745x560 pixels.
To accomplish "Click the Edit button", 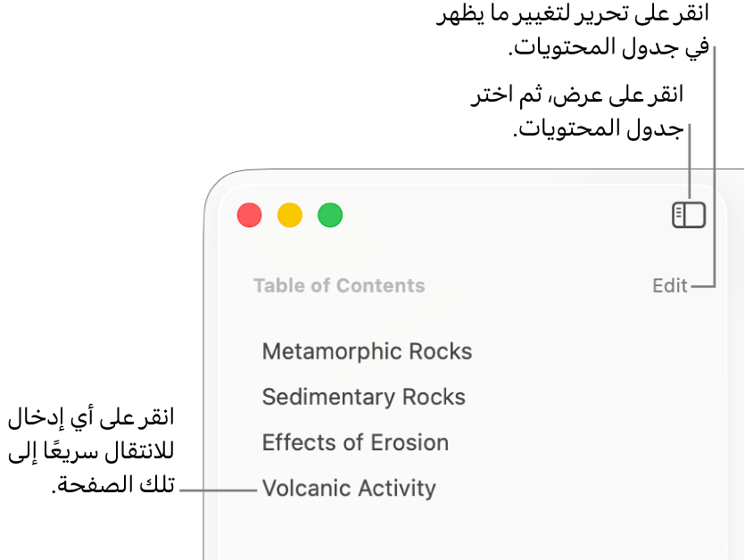I will click(x=669, y=285).
